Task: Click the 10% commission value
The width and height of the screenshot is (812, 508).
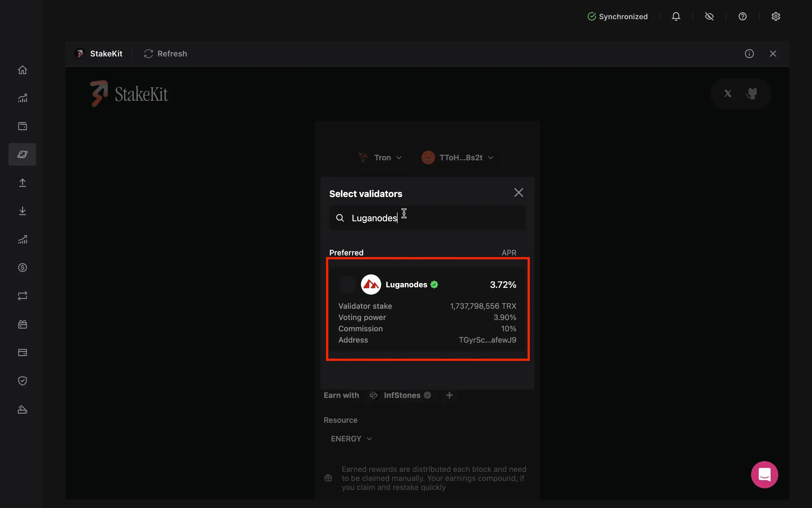Action: (x=509, y=329)
